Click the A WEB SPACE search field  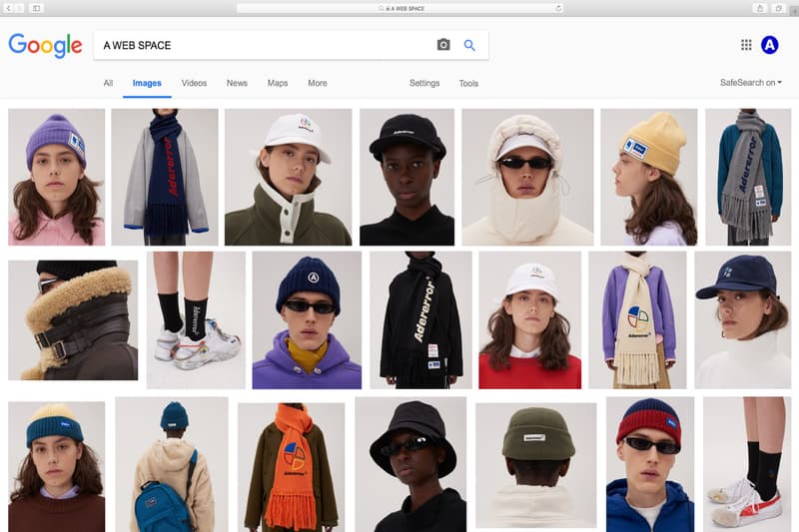point(260,45)
